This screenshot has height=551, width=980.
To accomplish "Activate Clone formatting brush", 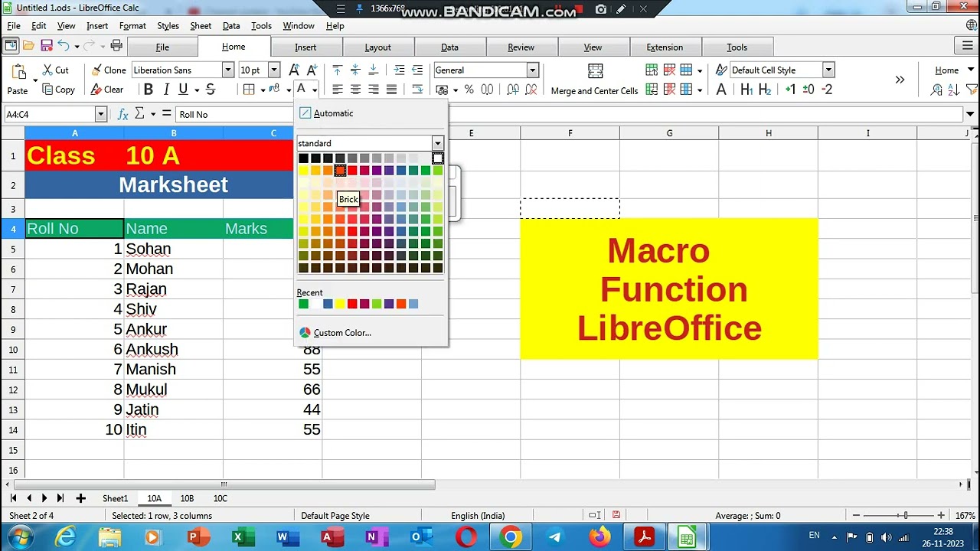I will 108,70.
